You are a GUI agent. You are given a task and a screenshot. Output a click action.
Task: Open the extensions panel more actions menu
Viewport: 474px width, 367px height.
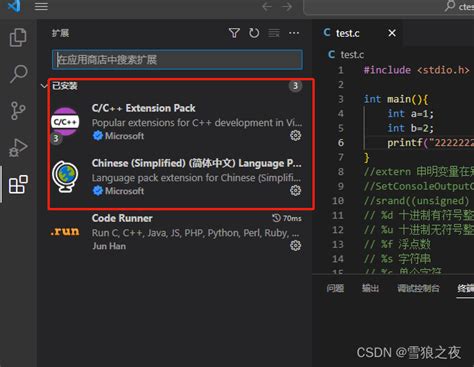(294, 33)
